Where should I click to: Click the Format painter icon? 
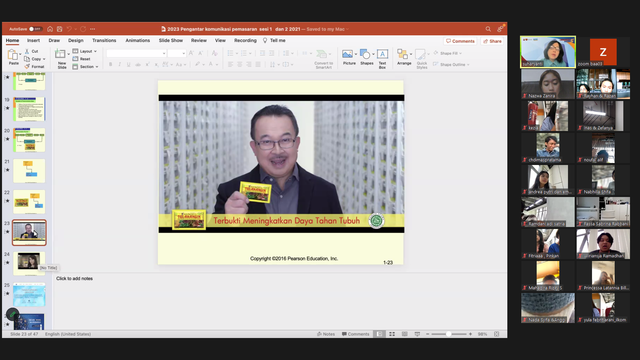(x=27, y=66)
